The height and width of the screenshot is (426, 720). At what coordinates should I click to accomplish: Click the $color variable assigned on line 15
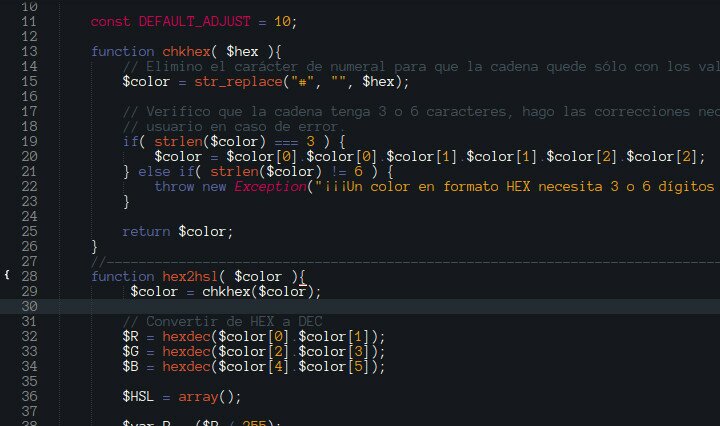coord(146,82)
